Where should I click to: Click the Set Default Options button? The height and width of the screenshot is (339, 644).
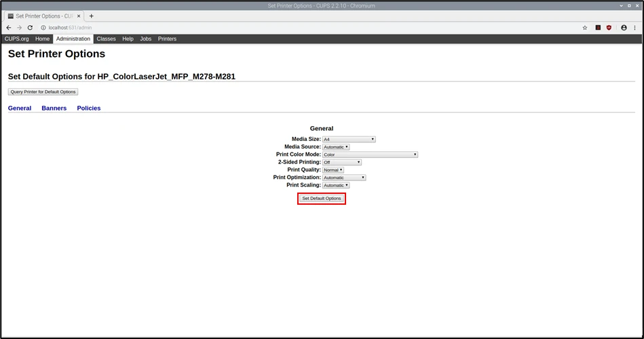[322, 198]
